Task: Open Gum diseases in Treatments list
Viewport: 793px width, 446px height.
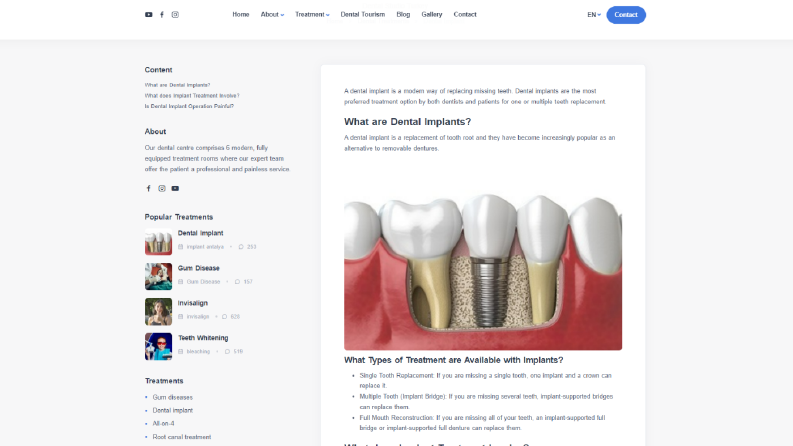Action: coord(172,397)
